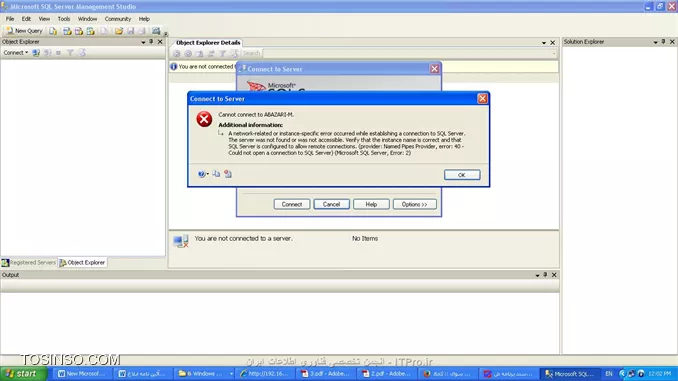Toggle auto-hide pin on Object Explorer panel
Screen dimensions: 678x381
click(x=151, y=42)
